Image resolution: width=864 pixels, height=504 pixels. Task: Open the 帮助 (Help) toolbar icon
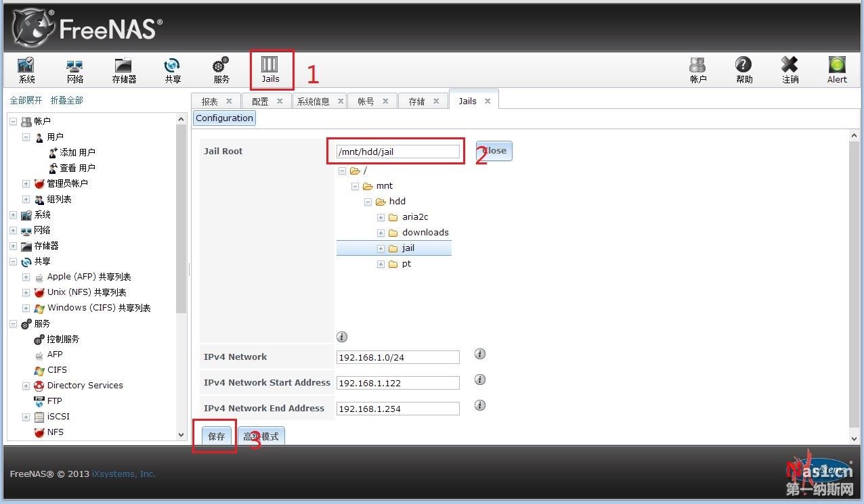click(744, 70)
